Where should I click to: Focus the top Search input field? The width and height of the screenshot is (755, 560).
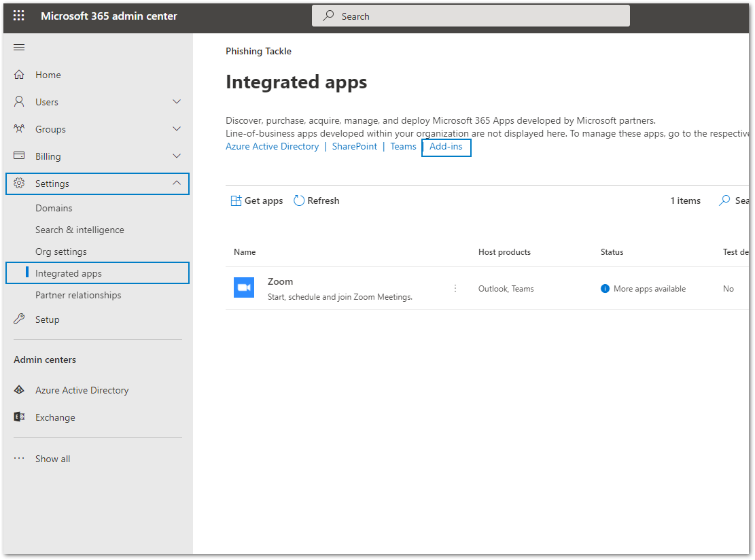[x=470, y=16]
